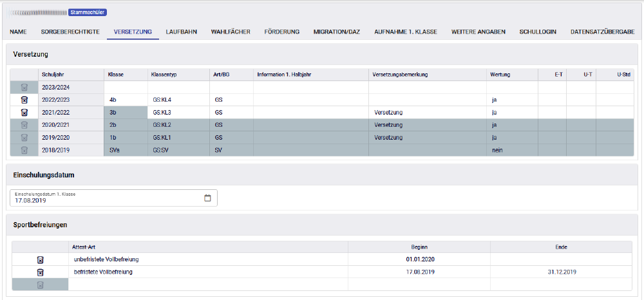Go to the Wahlfächer tab
Viewport: 644px width, 300px height.
click(x=231, y=32)
